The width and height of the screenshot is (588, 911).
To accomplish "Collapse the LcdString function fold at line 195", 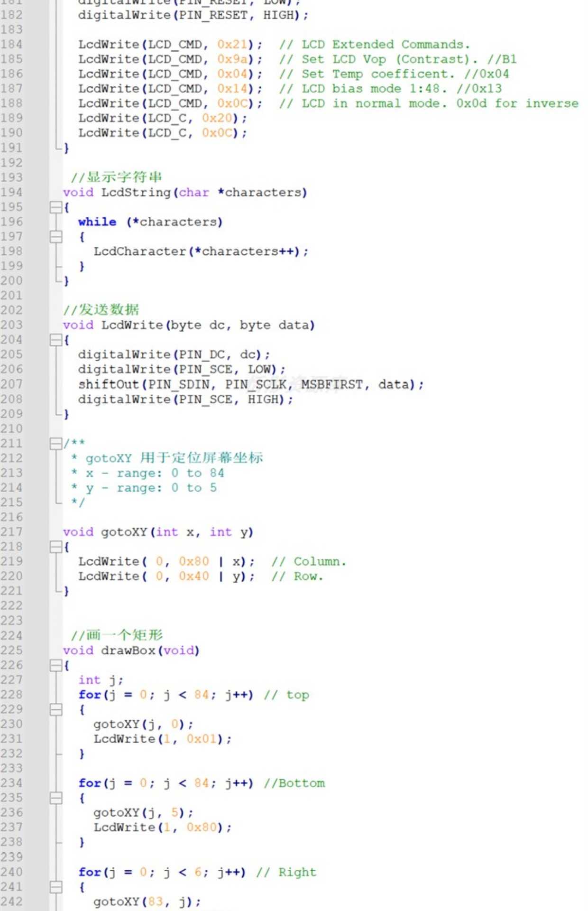I will [56, 207].
